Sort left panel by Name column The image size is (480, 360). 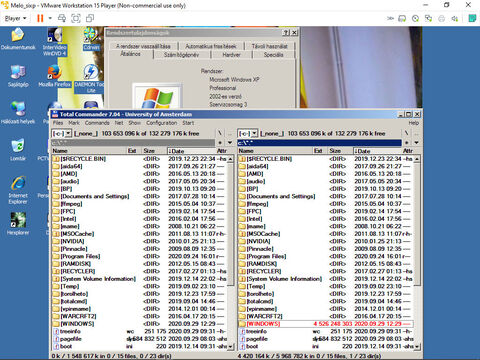89,151
